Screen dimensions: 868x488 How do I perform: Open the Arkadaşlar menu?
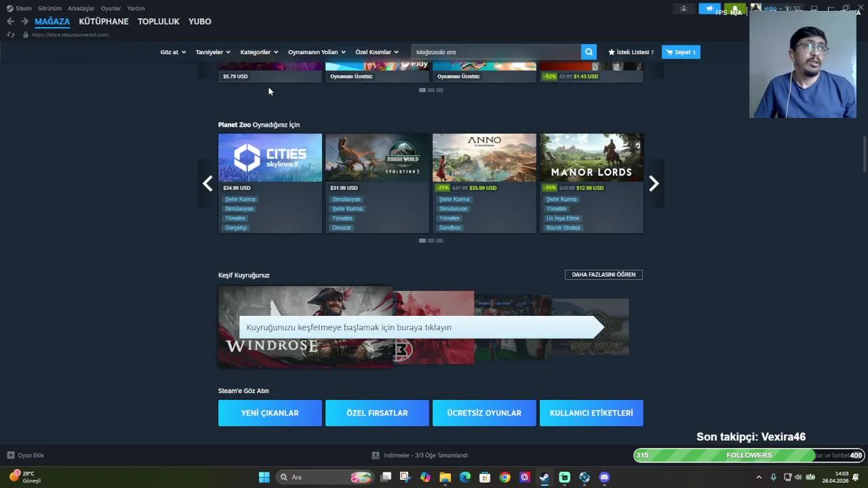pos(81,9)
